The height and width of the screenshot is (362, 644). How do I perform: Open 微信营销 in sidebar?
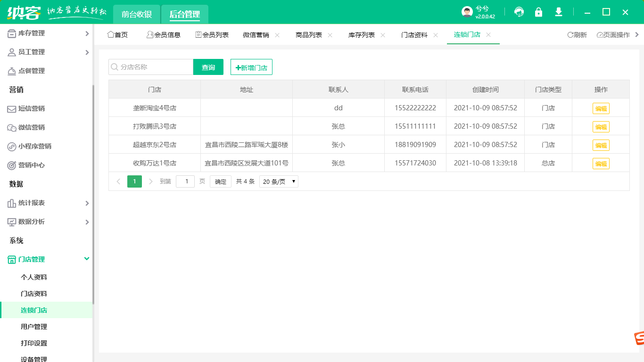point(31,127)
